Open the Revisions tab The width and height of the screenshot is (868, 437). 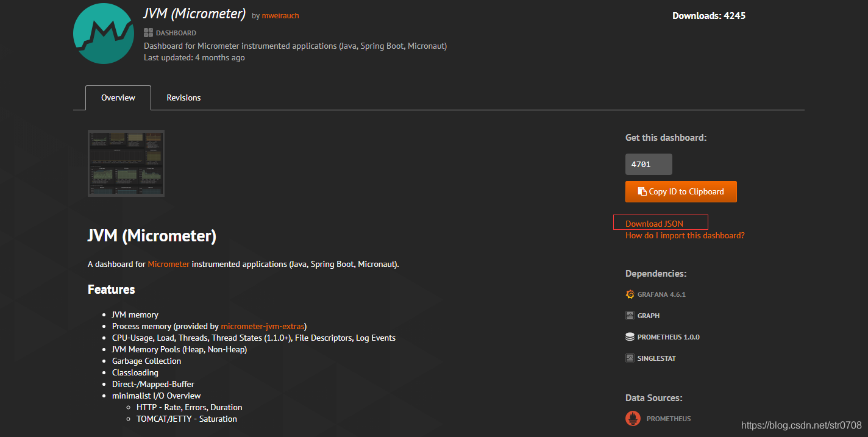point(183,98)
